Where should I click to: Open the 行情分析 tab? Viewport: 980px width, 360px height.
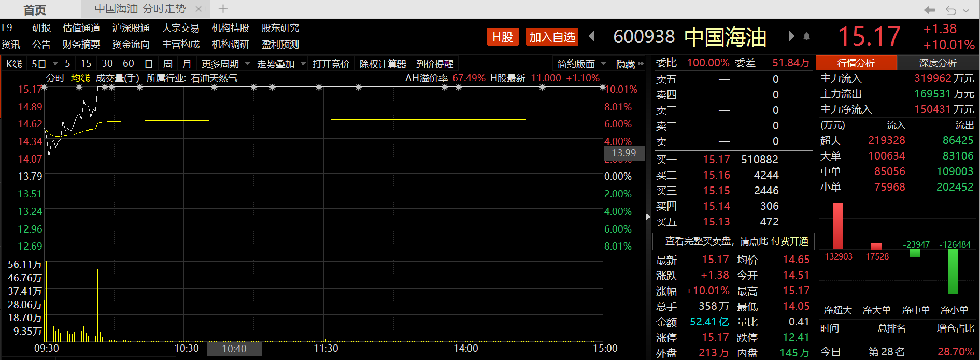[x=856, y=63]
